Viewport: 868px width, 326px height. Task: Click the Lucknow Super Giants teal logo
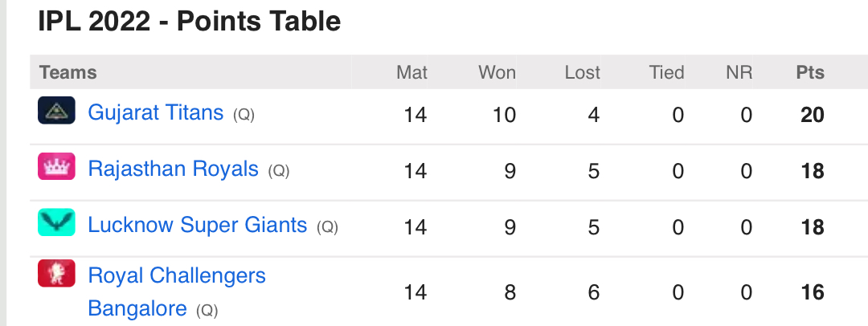tap(56, 222)
